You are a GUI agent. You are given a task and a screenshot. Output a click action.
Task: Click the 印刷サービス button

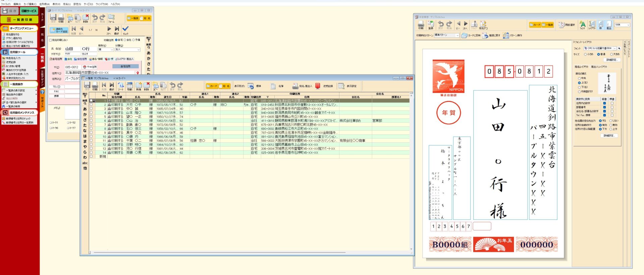(29, 11)
